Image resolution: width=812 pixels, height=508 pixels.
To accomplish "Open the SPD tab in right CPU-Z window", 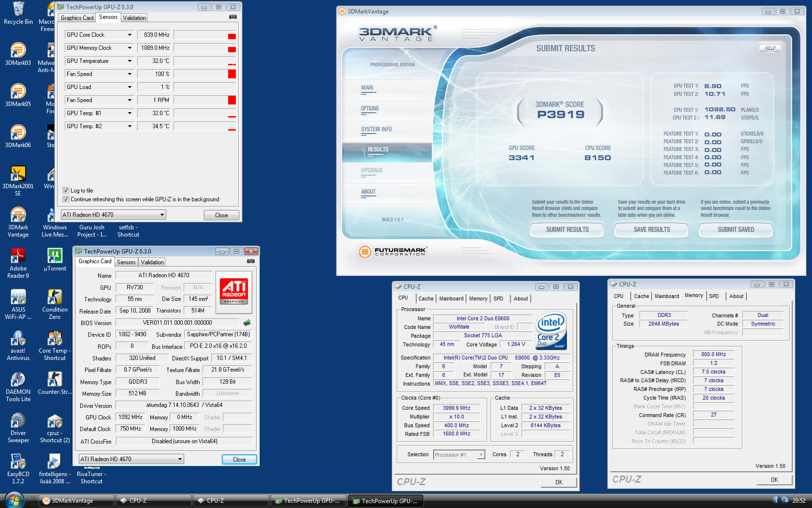I will [x=714, y=296].
